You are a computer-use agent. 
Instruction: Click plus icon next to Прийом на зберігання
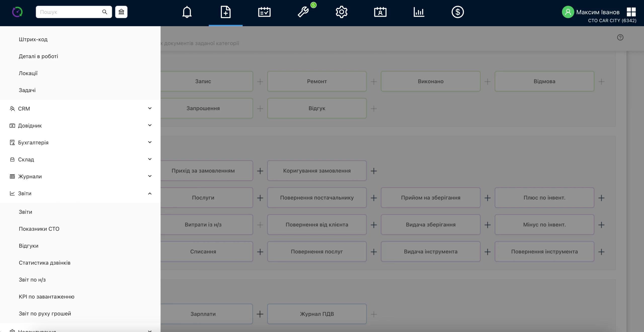(488, 198)
